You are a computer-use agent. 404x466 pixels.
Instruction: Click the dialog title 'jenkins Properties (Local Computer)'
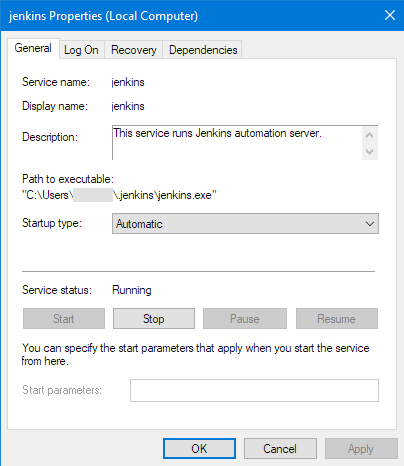[103, 16]
